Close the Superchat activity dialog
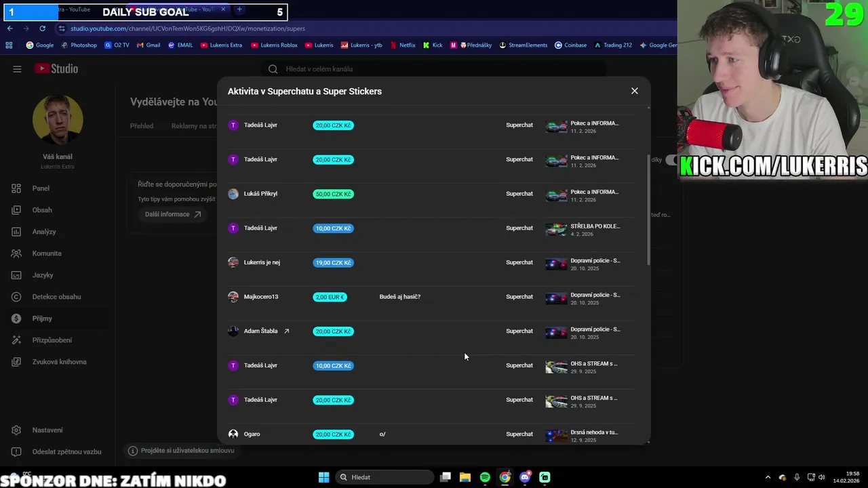The width and height of the screenshot is (868, 488). (634, 91)
